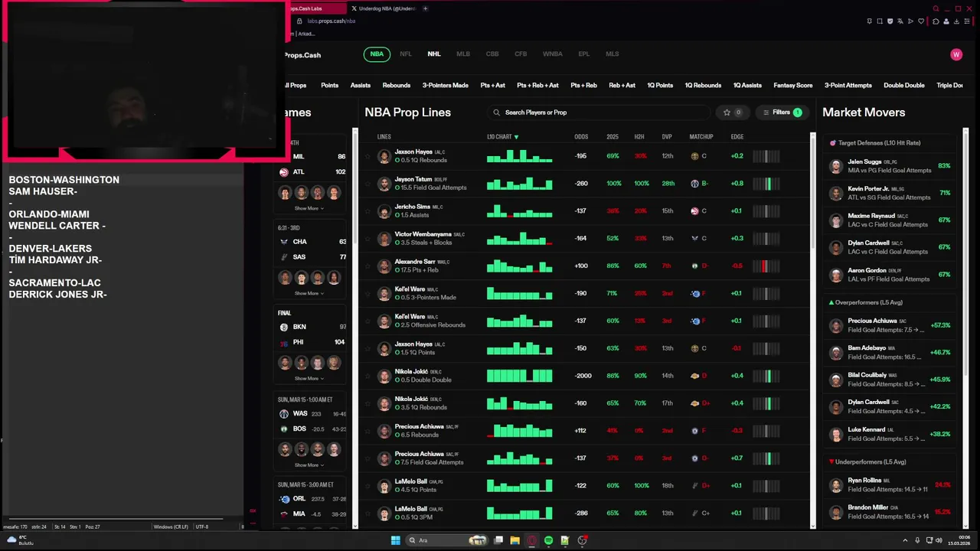Open Bam Adebayo overperformer entry
Screen dimensions: 980x551
890,353
